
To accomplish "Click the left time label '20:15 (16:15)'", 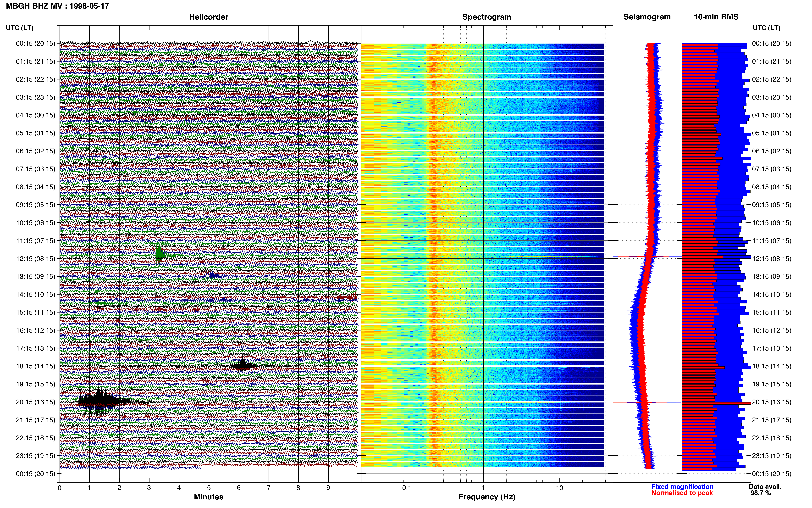I will click(35, 402).
